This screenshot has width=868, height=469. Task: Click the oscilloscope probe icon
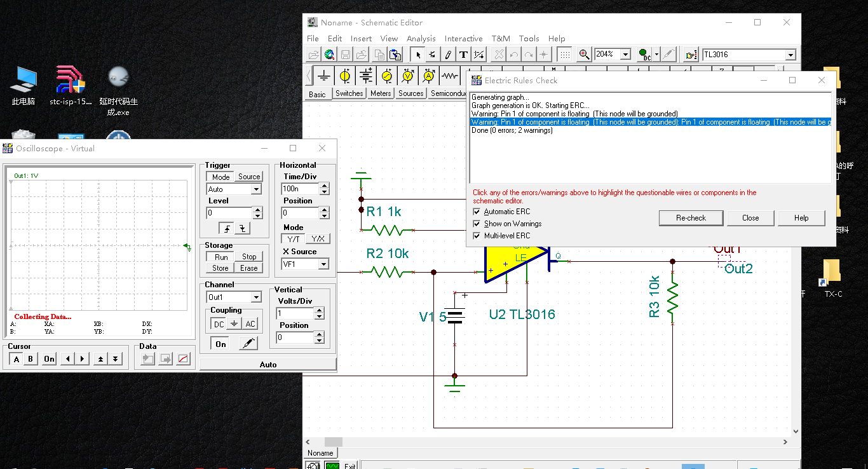tap(248, 344)
